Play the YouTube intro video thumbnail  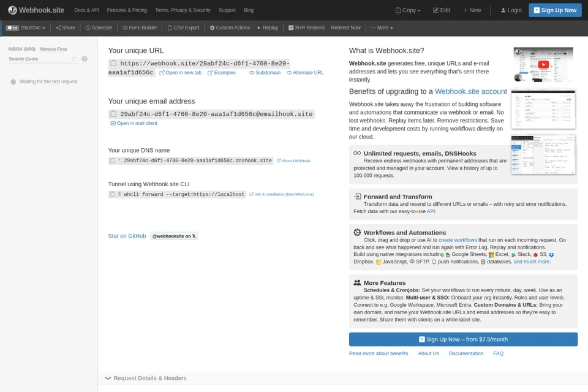(543, 64)
